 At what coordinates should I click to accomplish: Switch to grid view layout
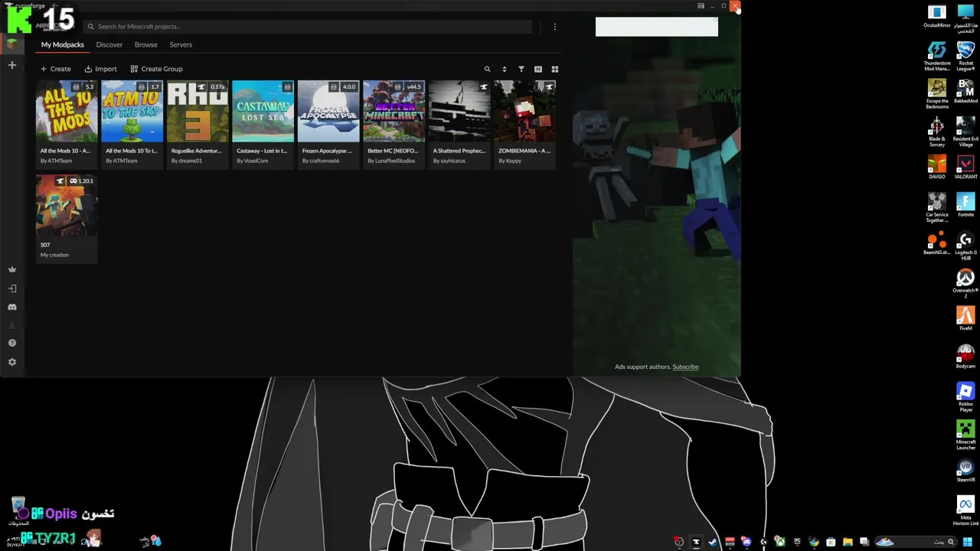pos(555,69)
